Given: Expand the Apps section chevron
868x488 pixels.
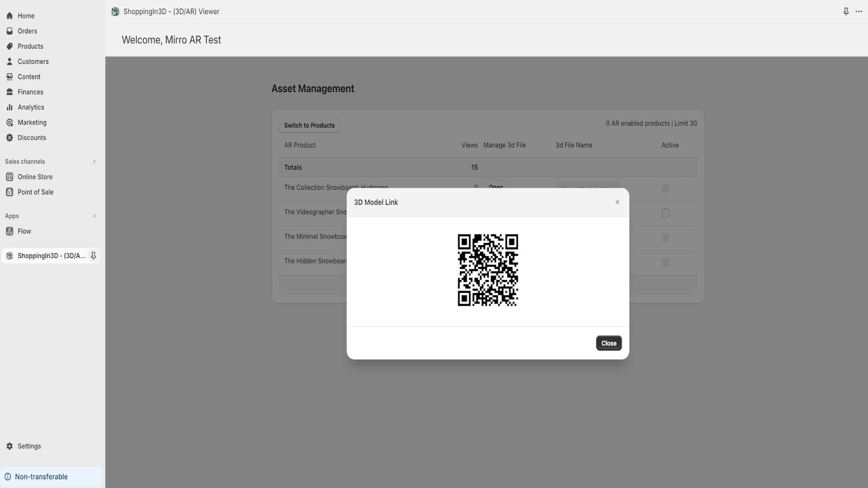Looking at the screenshot, I should [94, 216].
